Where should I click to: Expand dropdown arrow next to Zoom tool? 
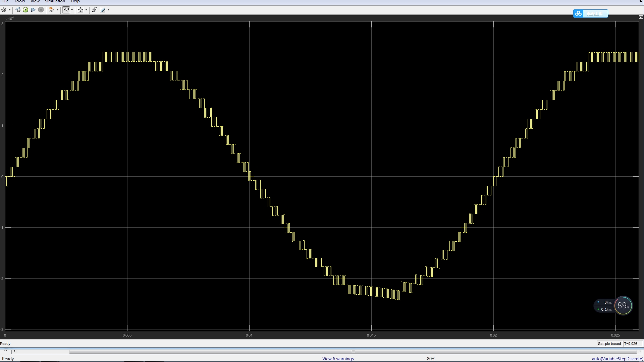tap(72, 10)
